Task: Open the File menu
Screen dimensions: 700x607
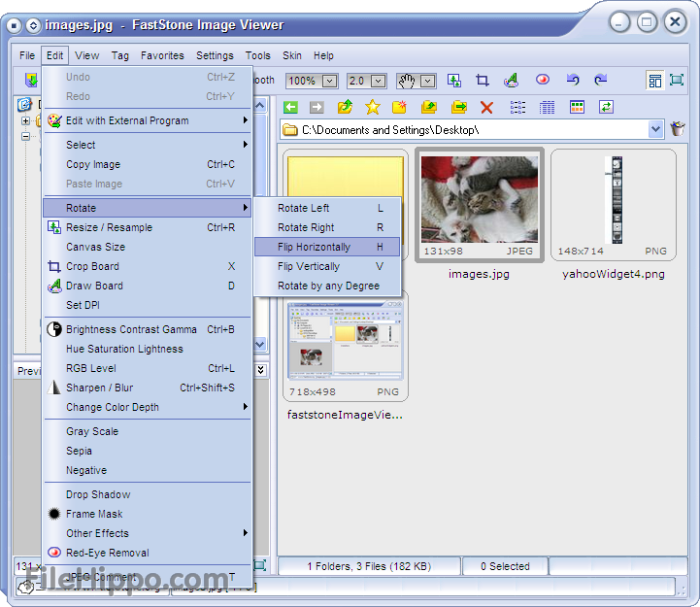Action: pyautogui.click(x=27, y=55)
